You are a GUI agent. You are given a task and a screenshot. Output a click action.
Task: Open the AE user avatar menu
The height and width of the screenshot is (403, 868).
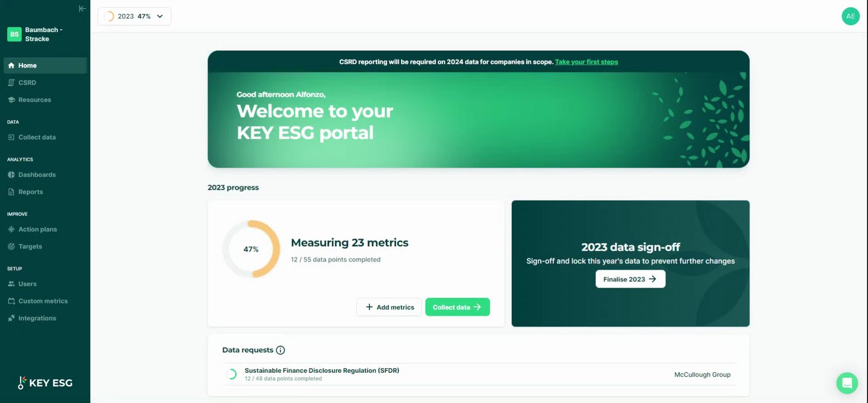[x=850, y=16]
